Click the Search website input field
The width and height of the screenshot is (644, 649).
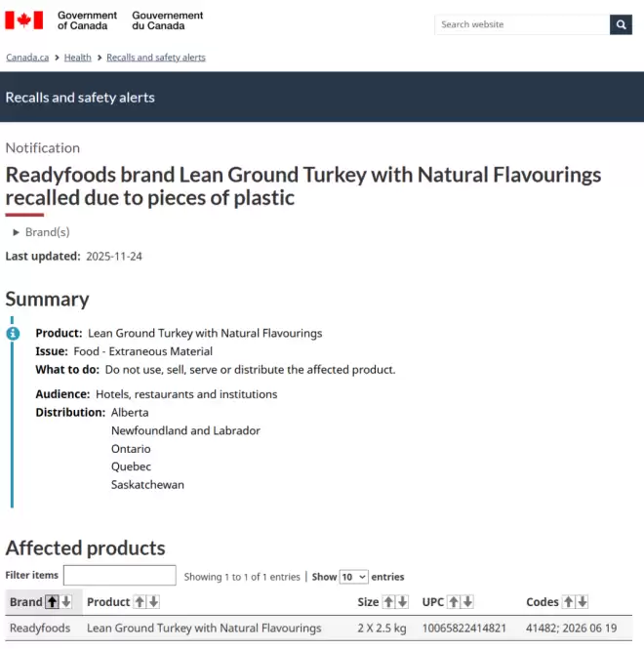click(522, 24)
